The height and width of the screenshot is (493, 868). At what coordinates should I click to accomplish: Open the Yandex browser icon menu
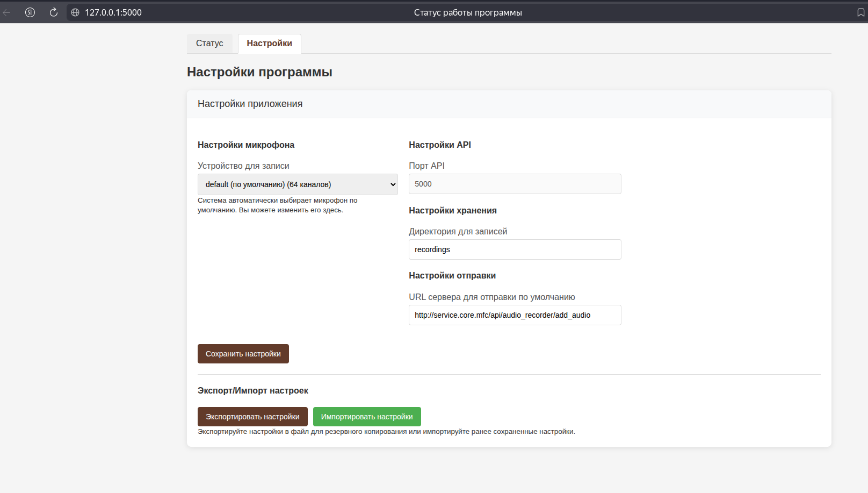(x=30, y=12)
